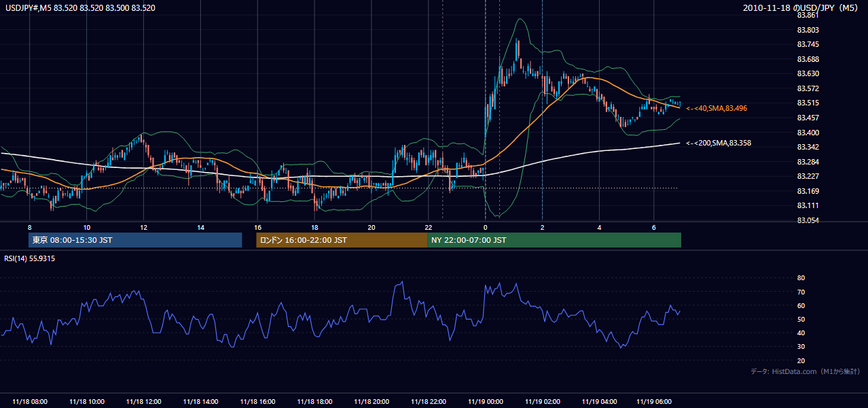The image size is (868, 408).
Task: Click the 83.861 price axis label
Action: (808, 15)
